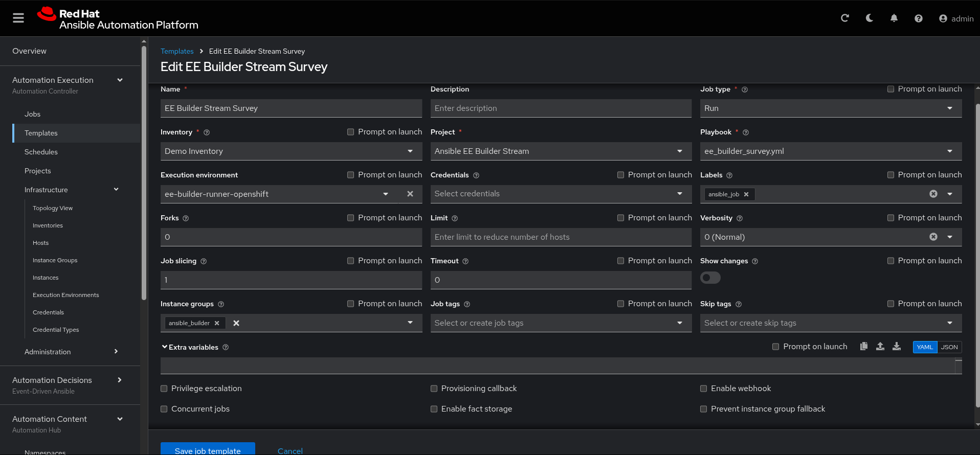Download extra variables icon
The height and width of the screenshot is (455, 980).
click(x=896, y=347)
